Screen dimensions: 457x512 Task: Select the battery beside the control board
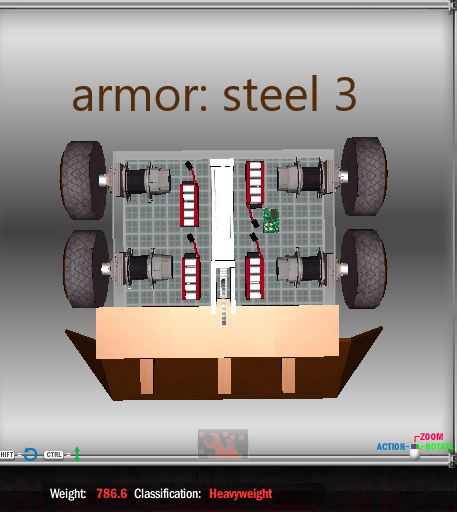(x=255, y=183)
